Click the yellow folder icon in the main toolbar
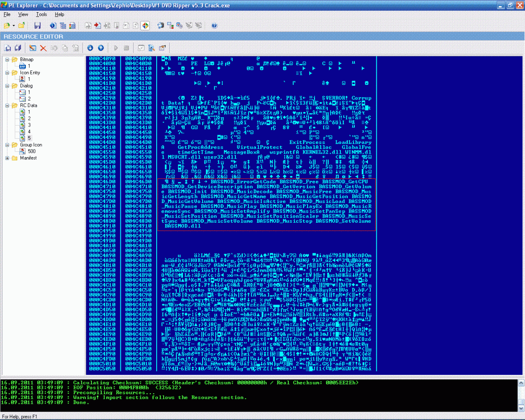The image size is (525, 420). pos(21,25)
